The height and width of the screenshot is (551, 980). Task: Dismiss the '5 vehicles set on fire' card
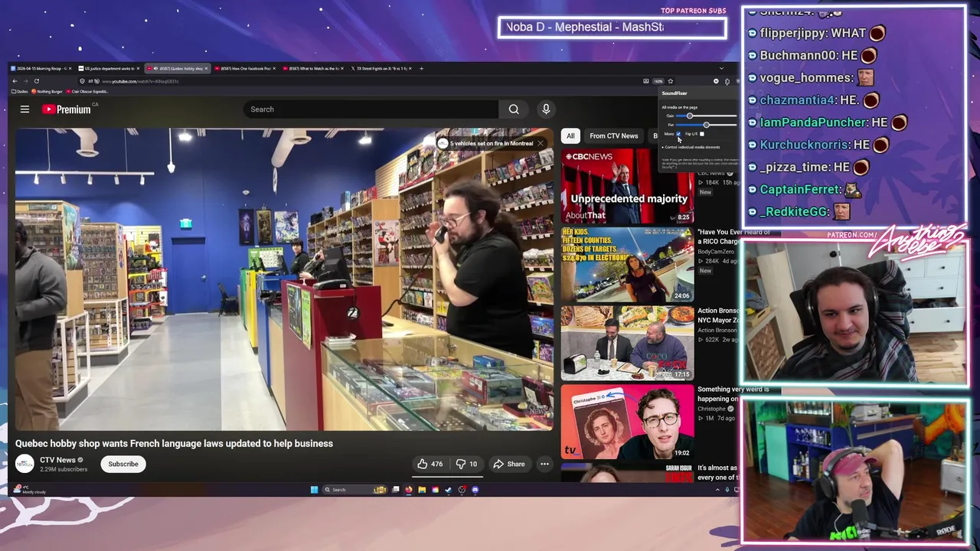coord(540,143)
